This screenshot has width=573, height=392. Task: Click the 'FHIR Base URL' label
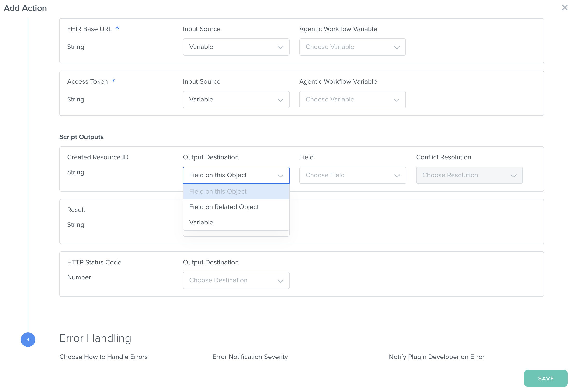click(89, 29)
